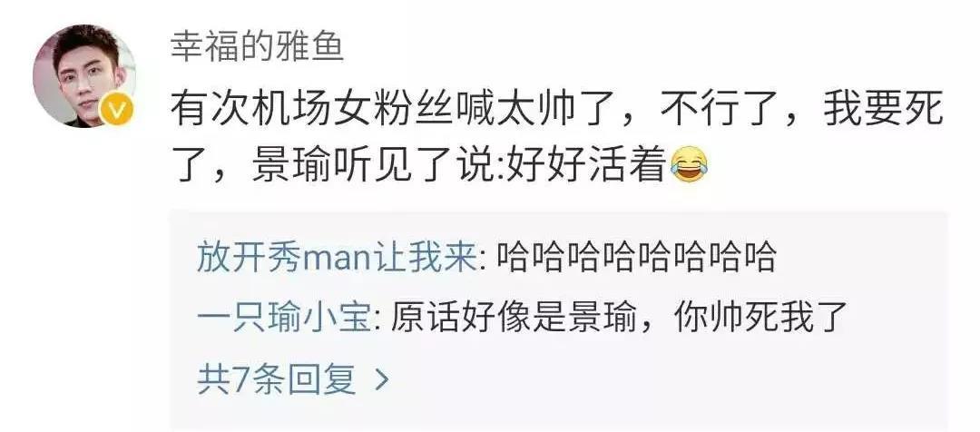
Task: Expand all replies via 共7条回复
Action: pos(278,378)
